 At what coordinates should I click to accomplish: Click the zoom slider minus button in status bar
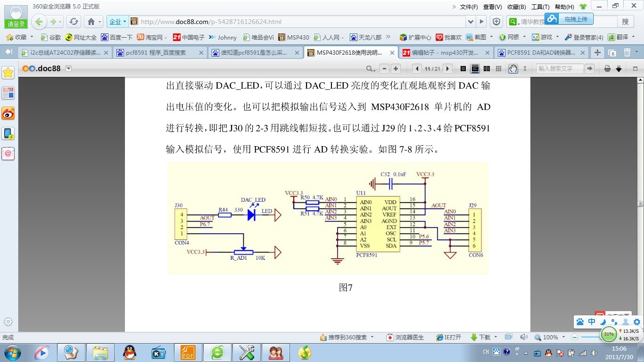tap(575, 337)
